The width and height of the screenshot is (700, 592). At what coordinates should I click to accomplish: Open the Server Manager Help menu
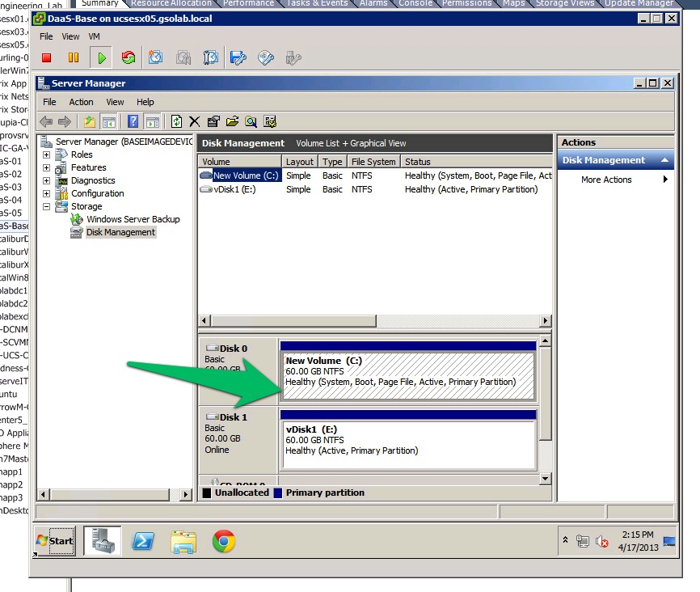(x=145, y=102)
